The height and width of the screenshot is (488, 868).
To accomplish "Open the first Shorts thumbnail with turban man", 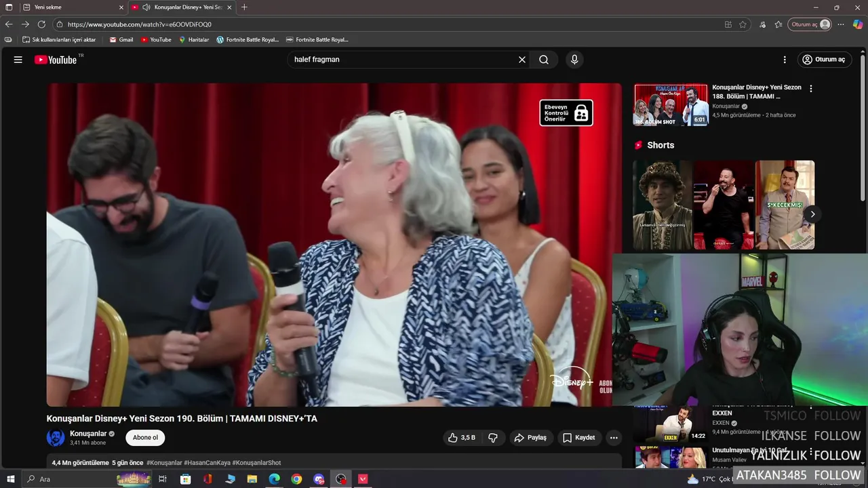I will pos(663,205).
